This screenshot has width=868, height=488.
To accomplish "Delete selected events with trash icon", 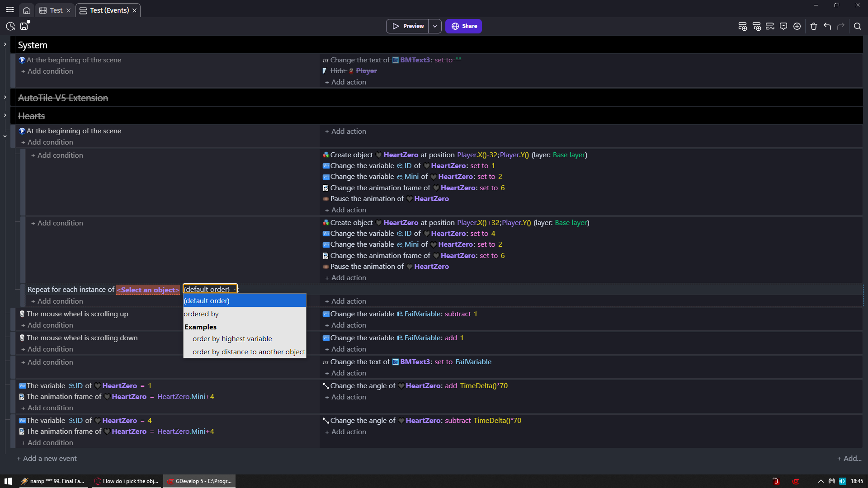I will [x=814, y=26].
